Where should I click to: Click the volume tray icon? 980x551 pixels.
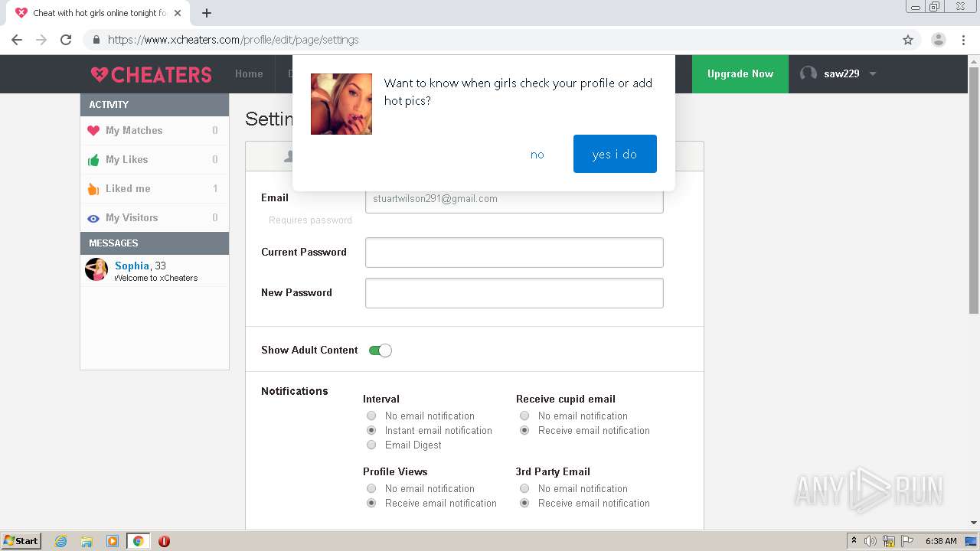click(871, 541)
